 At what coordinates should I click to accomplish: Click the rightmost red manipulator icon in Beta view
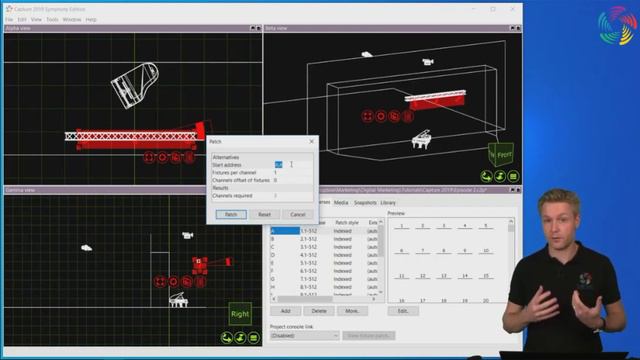(x=408, y=116)
